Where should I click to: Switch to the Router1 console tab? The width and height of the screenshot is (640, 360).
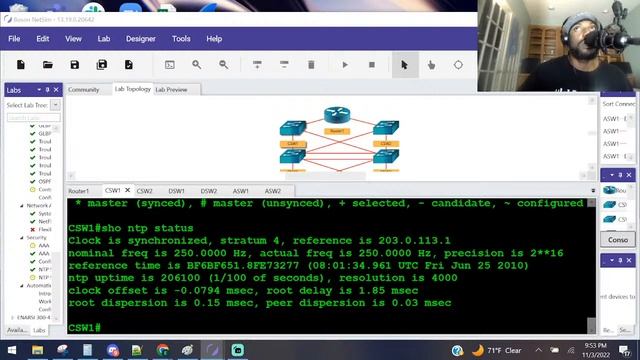78,191
